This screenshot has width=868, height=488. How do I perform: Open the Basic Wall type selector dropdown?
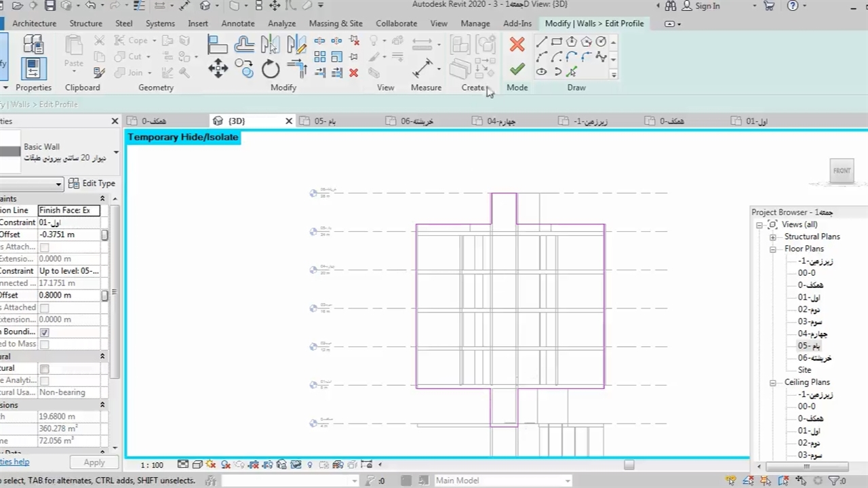(115, 152)
